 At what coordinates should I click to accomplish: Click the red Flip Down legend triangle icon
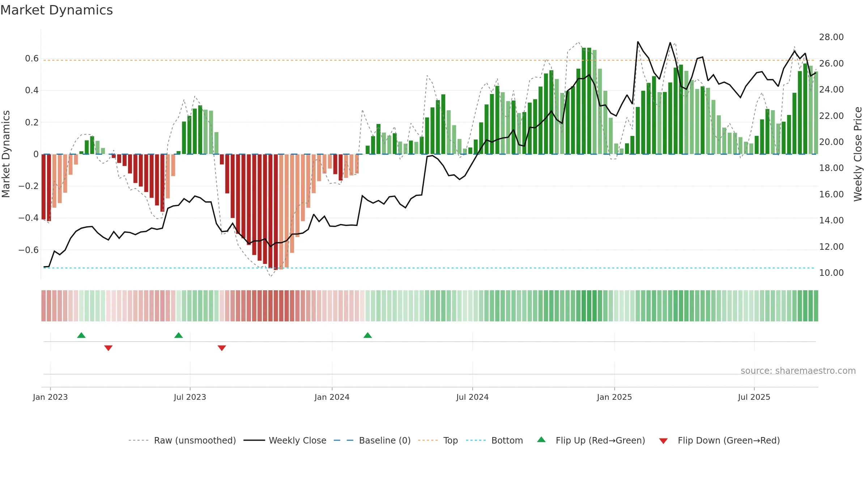point(663,441)
